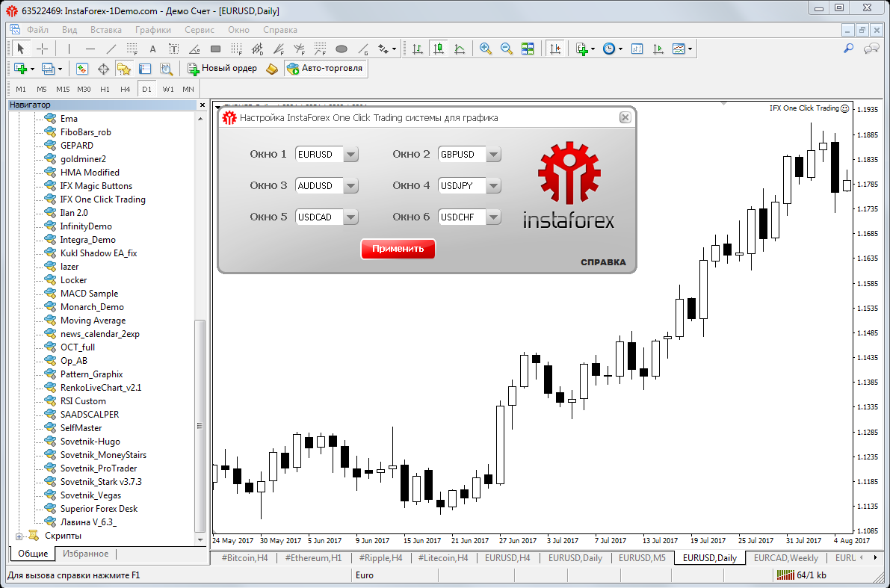Open Data Window crosshair-circle icon
The image size is (890, 588).
click(103, 69)
